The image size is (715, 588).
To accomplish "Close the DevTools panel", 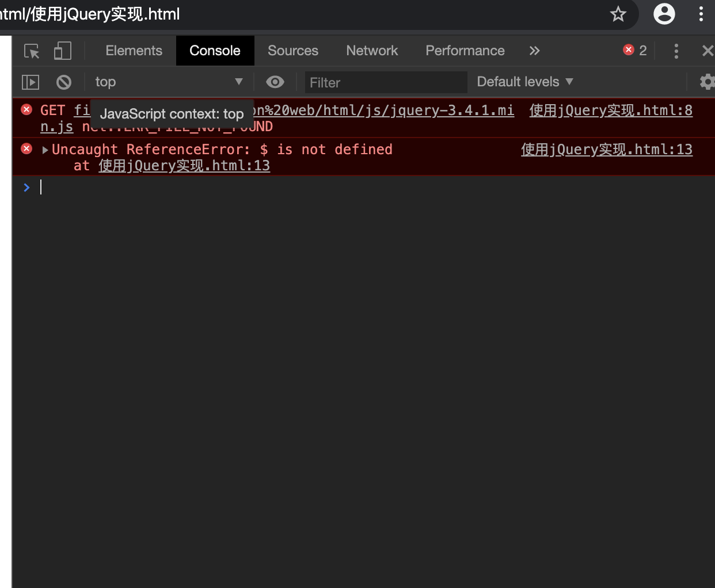I will [708, 51].
